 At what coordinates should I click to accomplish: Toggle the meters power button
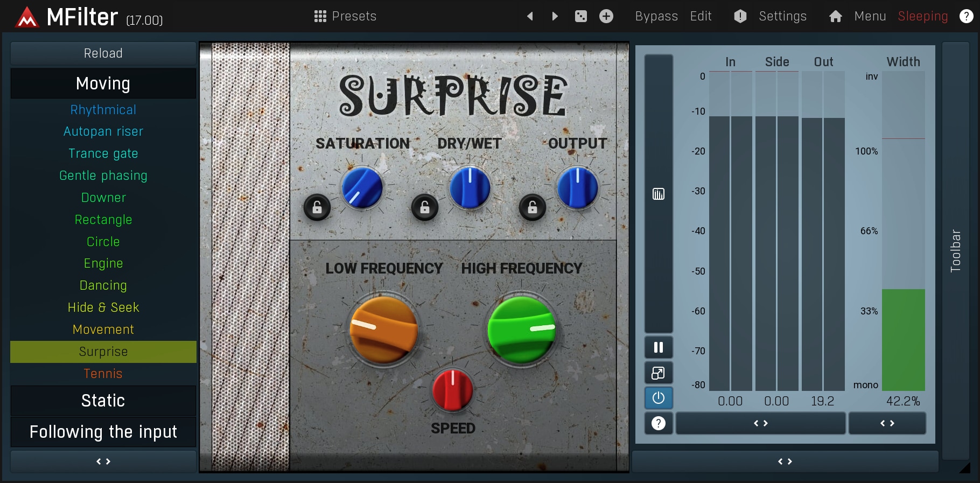tap(658, 398)
